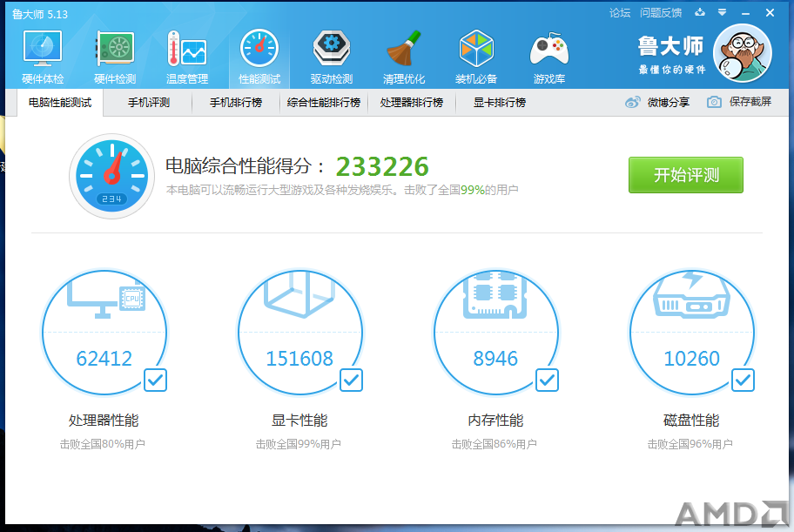This screenshot has height=532, width=794.
Task: Uncheck the 磁盘性能 test checkbox
Action: pos(743,380)
